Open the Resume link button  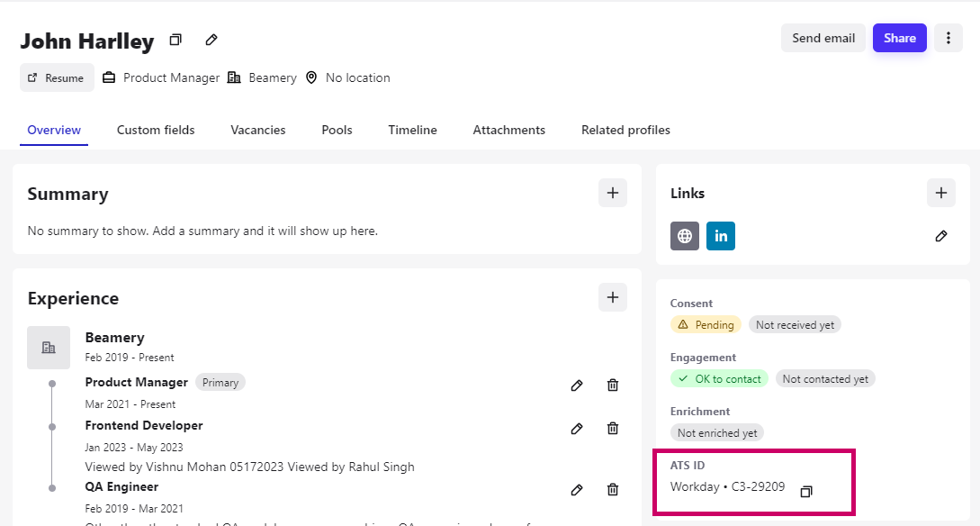tap(57, 78)
